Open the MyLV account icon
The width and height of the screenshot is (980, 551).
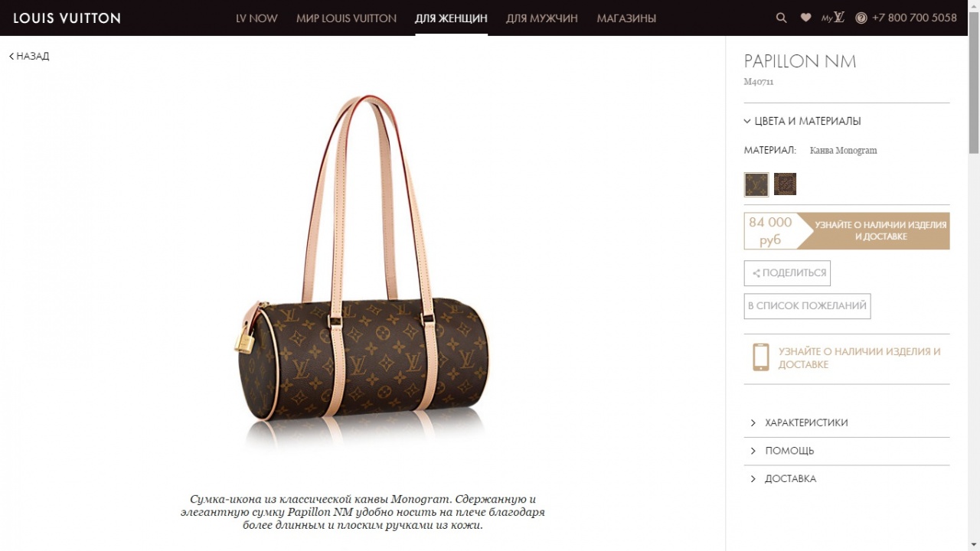point(832,18)
